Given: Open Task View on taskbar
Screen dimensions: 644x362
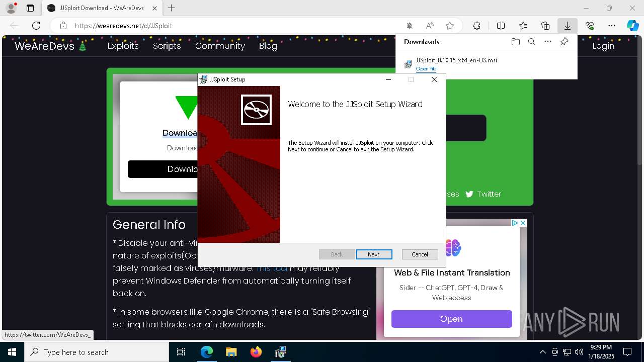Looking at the screenshot, I should click(x=181, y=352).
